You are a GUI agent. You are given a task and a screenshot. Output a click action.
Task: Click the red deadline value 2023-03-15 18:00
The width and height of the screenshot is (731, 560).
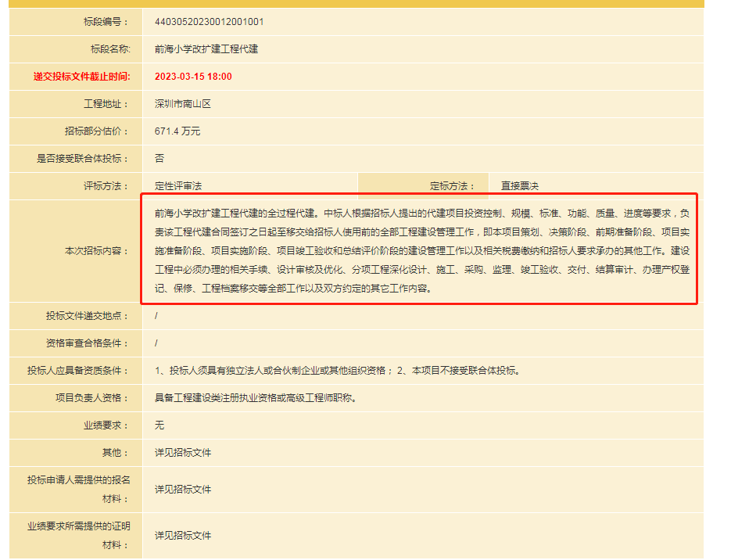[193, 77]
